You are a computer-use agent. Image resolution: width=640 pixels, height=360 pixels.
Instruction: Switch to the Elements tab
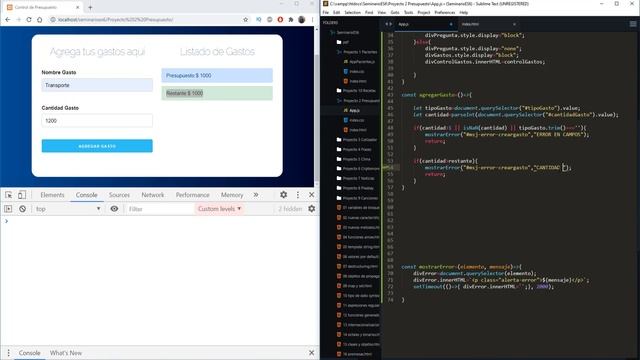coord(52,195)
